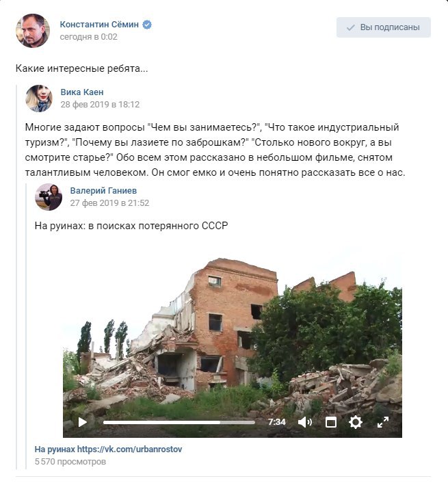Open the Константин Сёмин profile link
448x483 pixels.
(99, 25)
